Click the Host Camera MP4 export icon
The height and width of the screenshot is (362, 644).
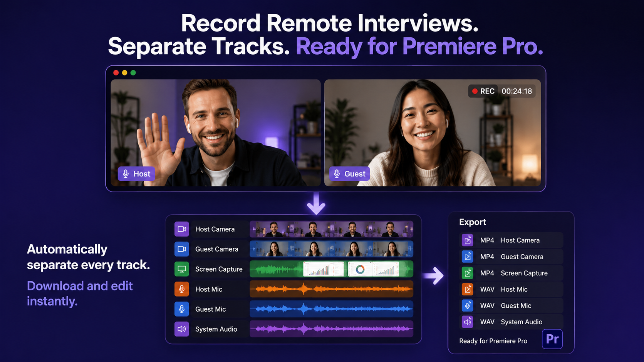[x=467, y=240]
